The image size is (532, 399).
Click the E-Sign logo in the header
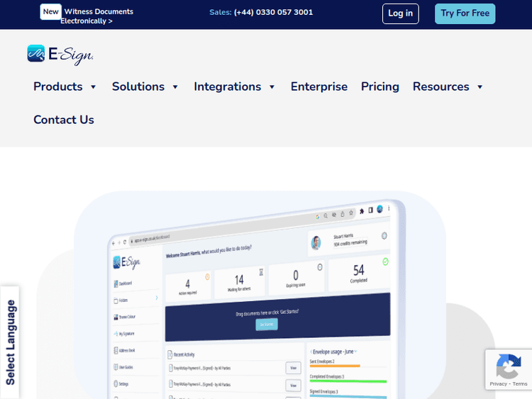(60, 55)
